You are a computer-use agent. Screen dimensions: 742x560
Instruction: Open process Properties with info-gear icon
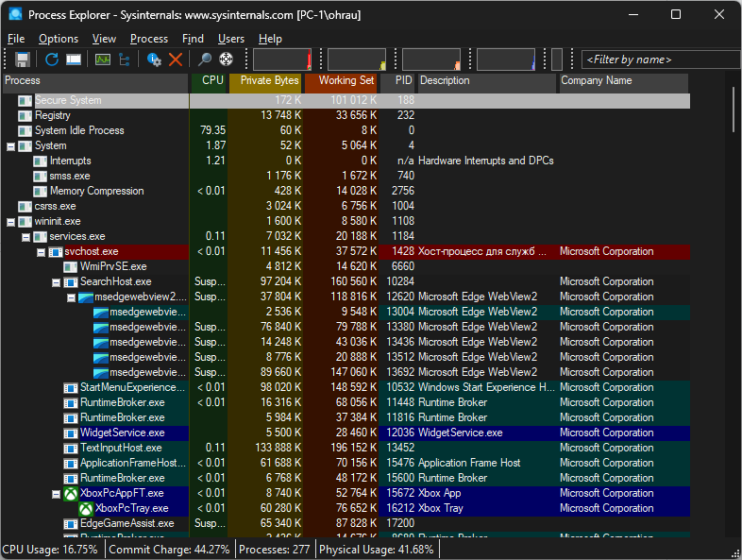pyautogui.click(x=154, y=59)
